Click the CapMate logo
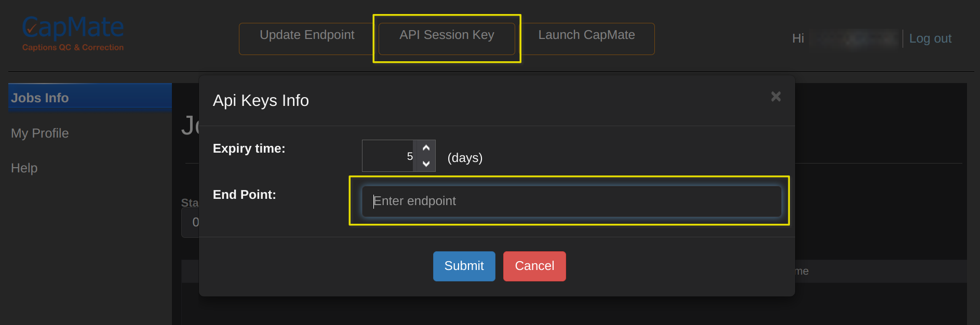 pos(73,33)
